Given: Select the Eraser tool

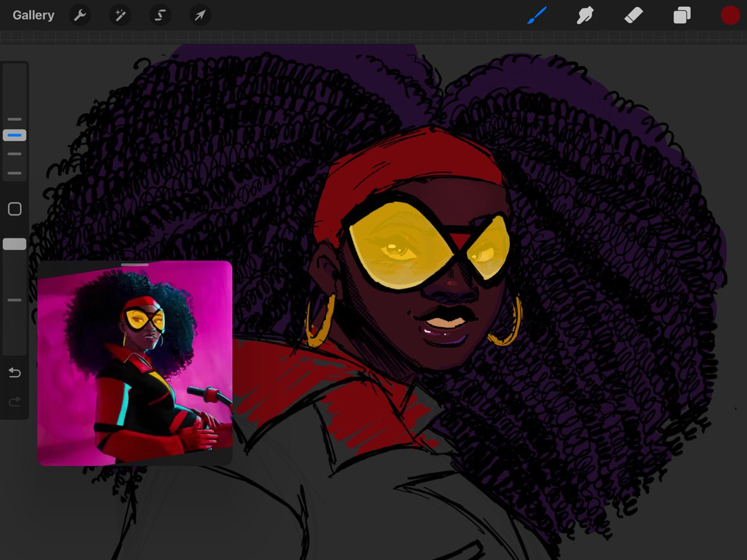Looking at the screenshot, I should [633, 16].
